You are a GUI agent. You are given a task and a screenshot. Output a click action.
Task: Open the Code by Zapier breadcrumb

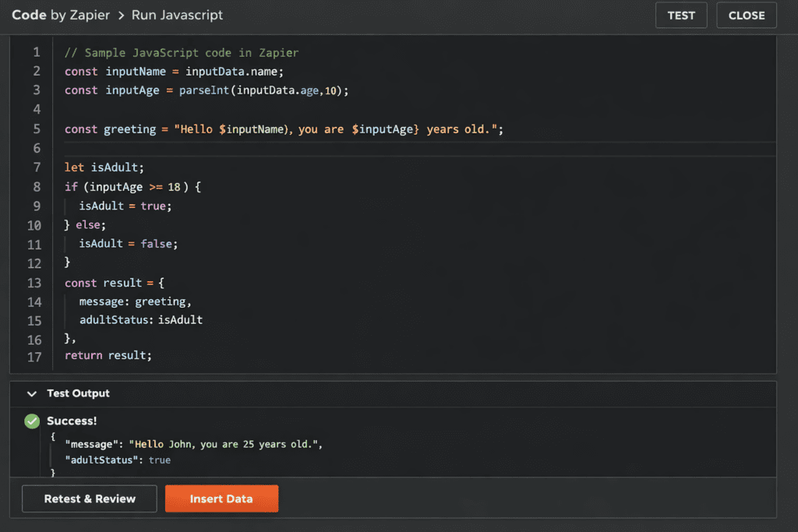[x=61, y=15]
